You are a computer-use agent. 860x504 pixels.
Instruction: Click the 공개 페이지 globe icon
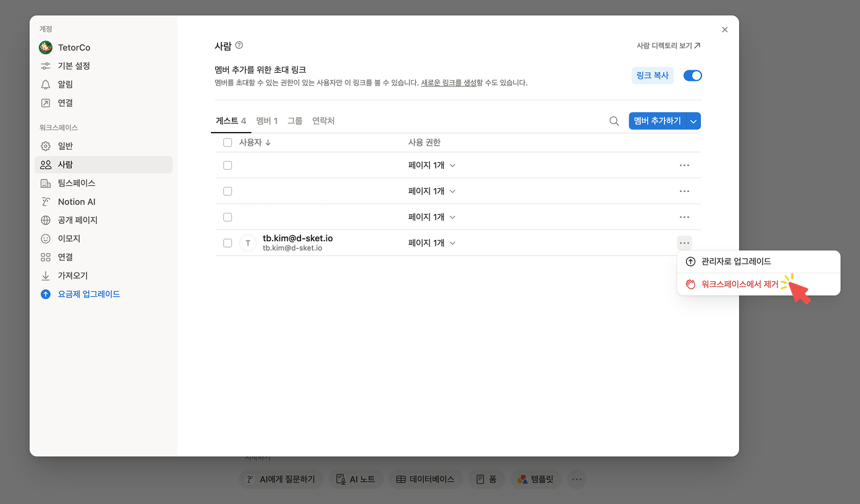tap(46, 220)
